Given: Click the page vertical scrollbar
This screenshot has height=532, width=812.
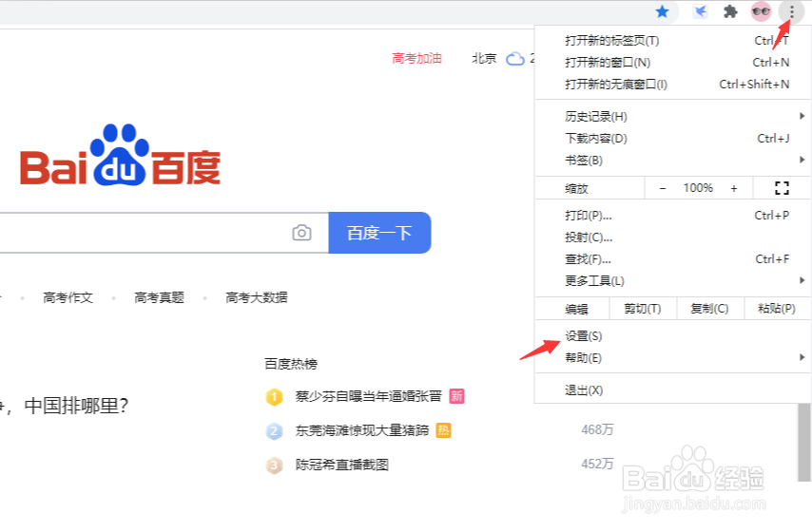Looking at the screenshot, I should tap(804, 443).
